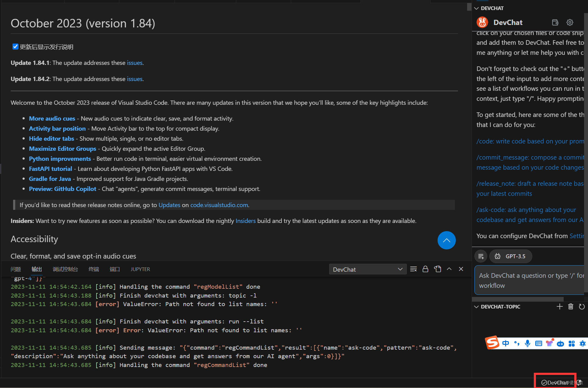Open Sogou toolbox grid icon
588x388 pixels.
[x=572, y=344]
